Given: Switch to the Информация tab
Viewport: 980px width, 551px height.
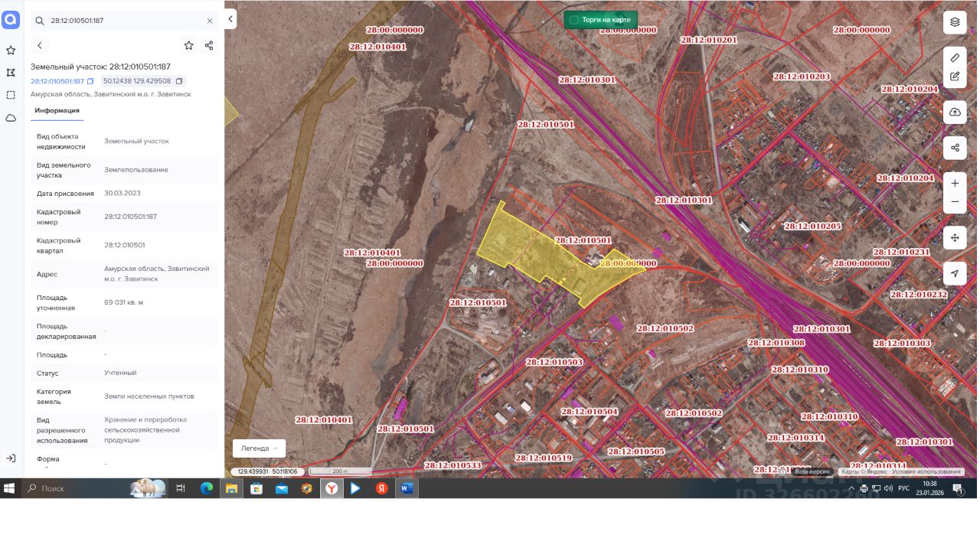Looking at the screenshot, I should (x=57, y=110).
